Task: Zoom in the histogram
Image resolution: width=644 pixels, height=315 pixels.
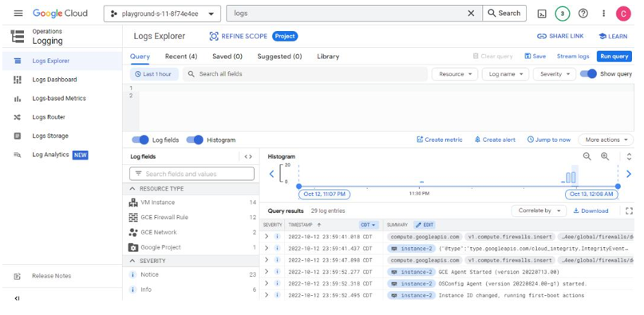Action: point(605,156)
